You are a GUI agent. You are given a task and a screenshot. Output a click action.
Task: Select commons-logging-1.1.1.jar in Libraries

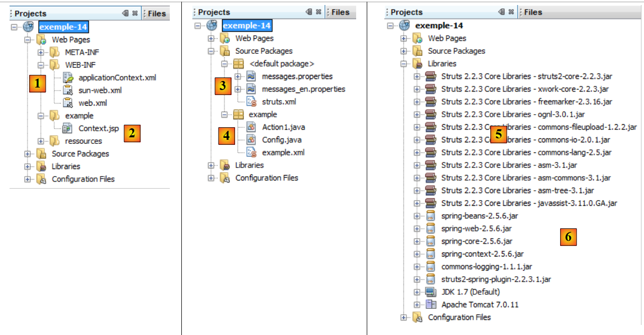click(486, 267)
